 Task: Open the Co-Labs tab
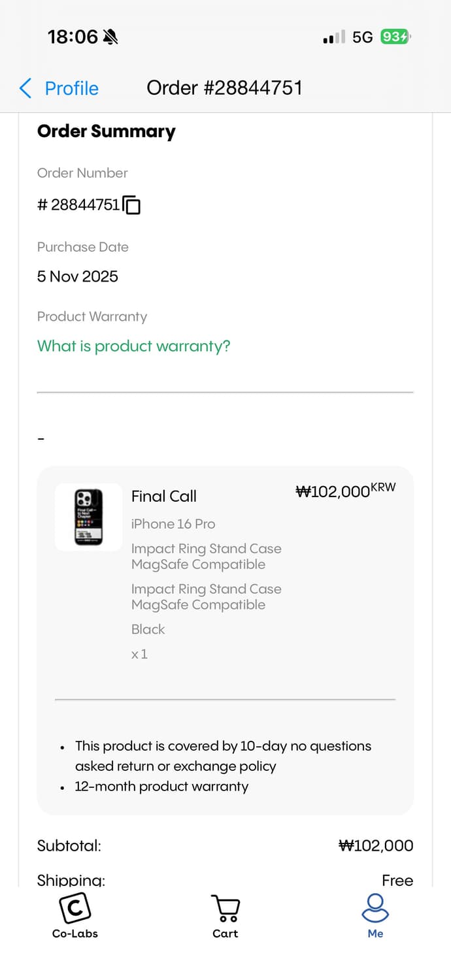[75, 917]
